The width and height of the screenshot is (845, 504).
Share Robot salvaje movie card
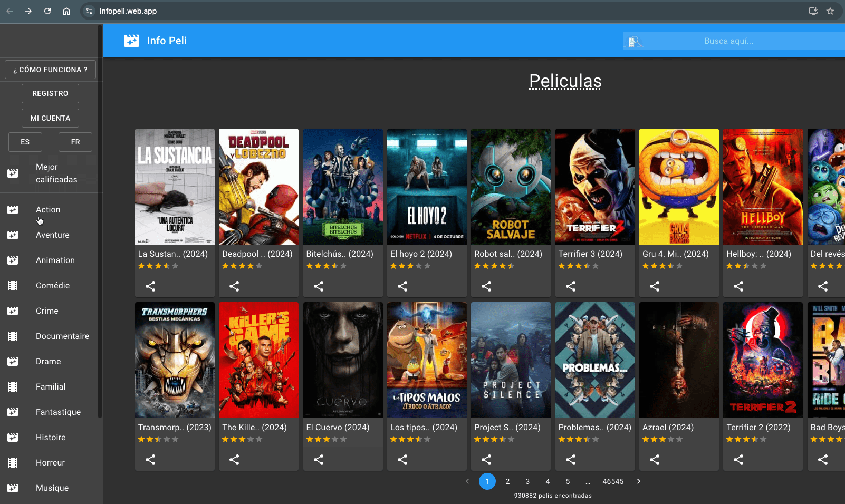tap(486, 286)
